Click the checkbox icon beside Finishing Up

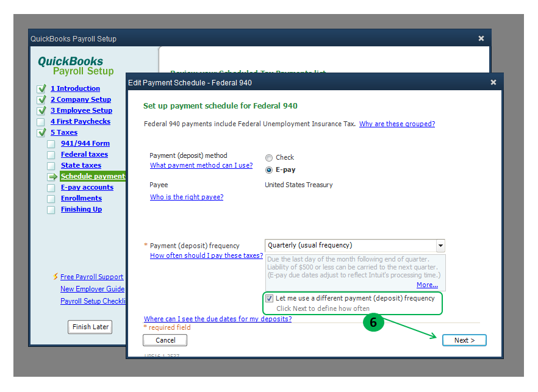click(51, 210)
